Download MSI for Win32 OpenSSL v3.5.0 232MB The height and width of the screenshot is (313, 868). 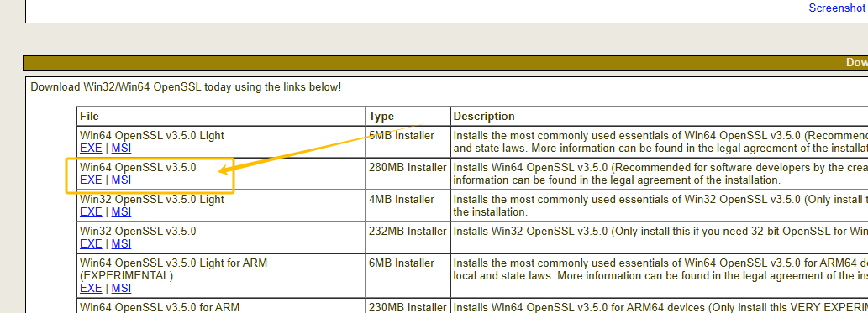[121, 244]
